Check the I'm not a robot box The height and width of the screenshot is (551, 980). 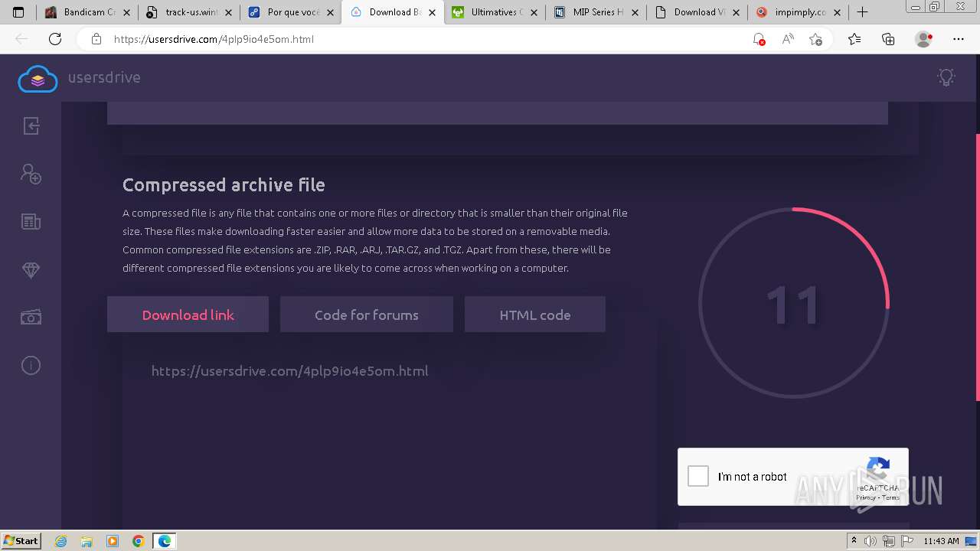[698, 476]
